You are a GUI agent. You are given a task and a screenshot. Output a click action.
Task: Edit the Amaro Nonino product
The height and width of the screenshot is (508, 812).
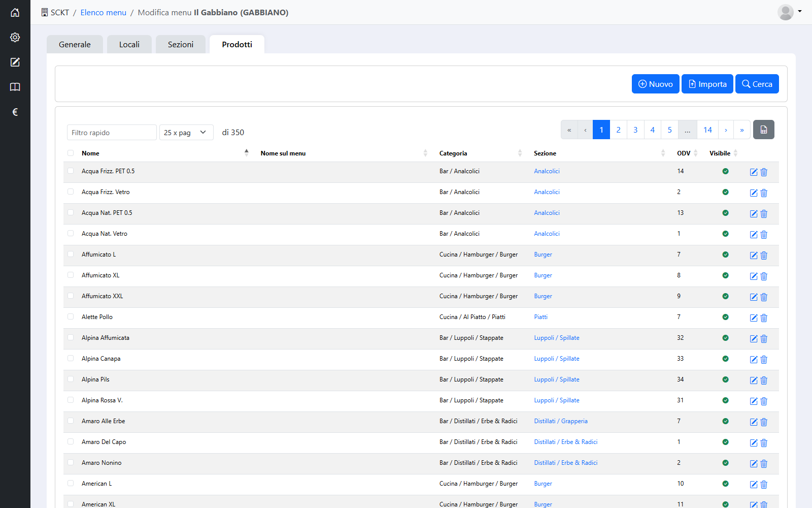pos(754,464)
